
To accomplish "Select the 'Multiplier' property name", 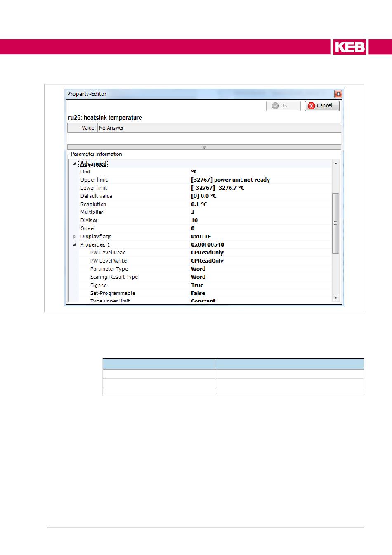I will pyautogui.click(x=92, y=212).
